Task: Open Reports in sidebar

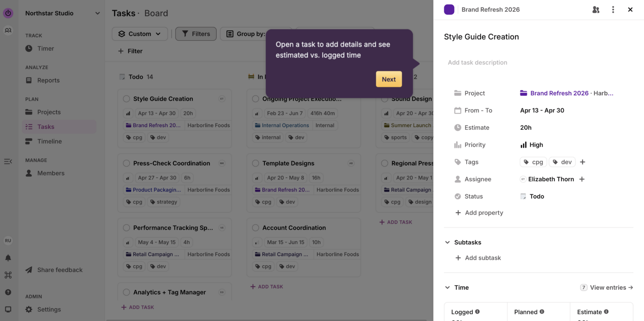Action: coord(48,80)
